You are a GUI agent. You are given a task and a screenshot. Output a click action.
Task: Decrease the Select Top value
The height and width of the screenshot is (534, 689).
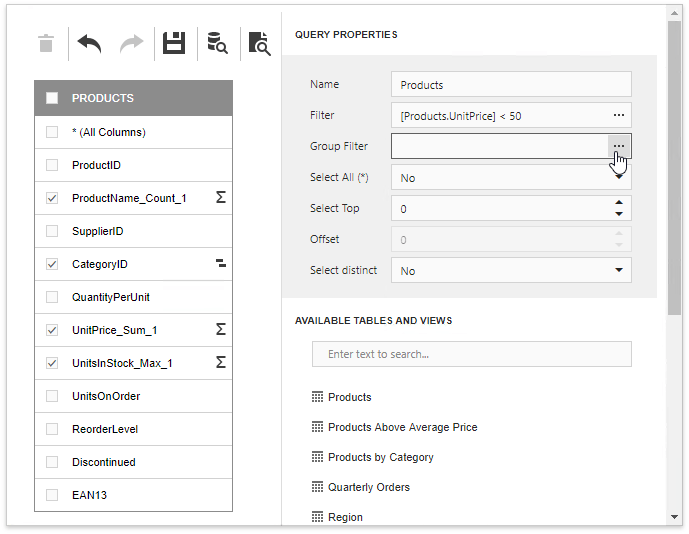click(619, 214)
